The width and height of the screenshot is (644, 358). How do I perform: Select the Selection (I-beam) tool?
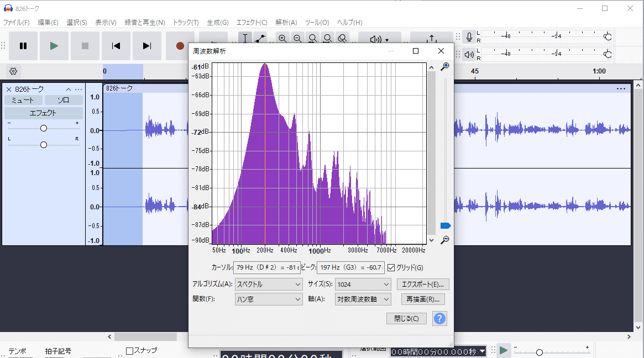coord(245,39)
